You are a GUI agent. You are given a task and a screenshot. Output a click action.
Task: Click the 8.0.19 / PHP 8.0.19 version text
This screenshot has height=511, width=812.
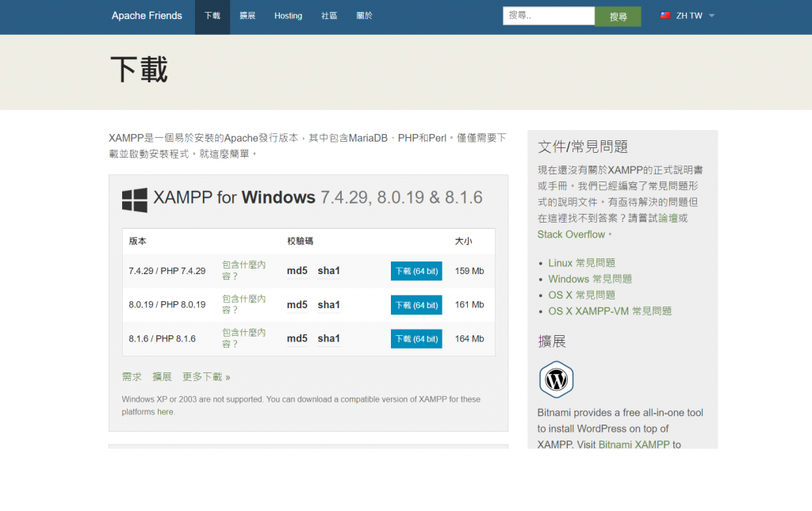167,305
